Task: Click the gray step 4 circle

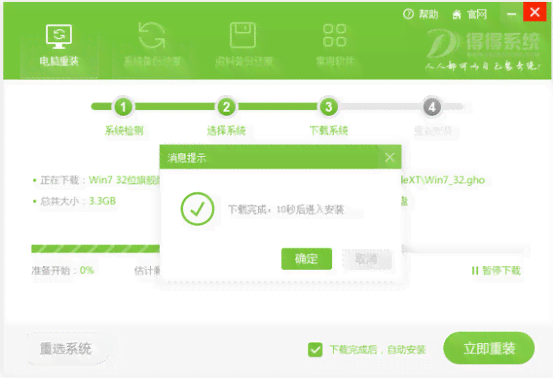Action: [432, 107]
